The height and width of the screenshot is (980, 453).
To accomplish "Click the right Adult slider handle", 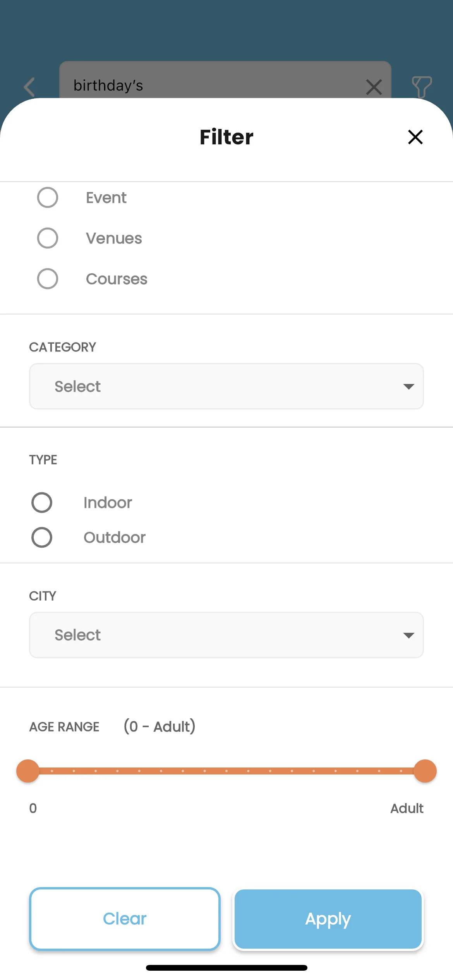I will [425, 771].
